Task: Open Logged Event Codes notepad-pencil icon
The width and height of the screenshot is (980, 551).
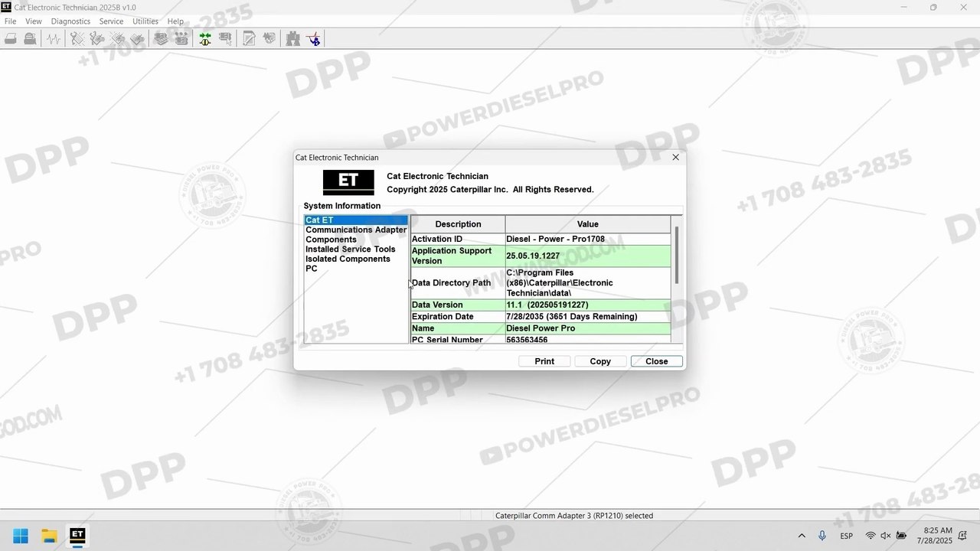Action: 137,38
